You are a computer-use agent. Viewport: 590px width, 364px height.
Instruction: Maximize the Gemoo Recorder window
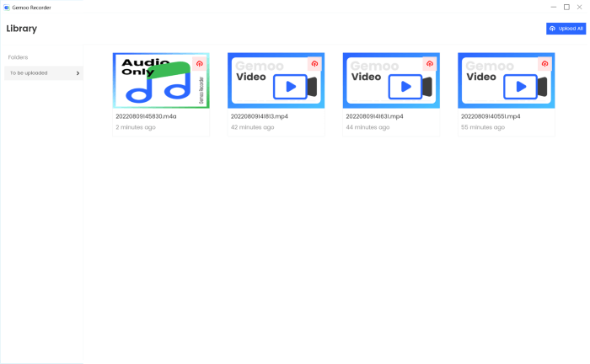pyautogui.click(x=566, y=7)
